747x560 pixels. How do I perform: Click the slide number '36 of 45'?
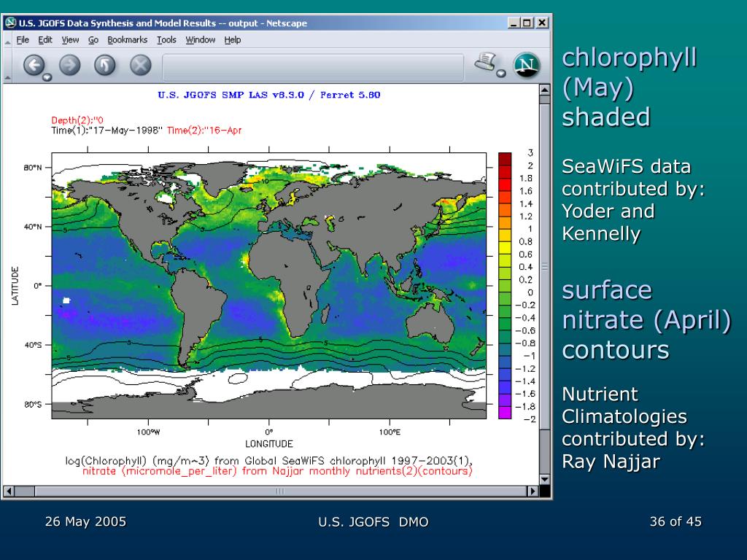[676, 522]
